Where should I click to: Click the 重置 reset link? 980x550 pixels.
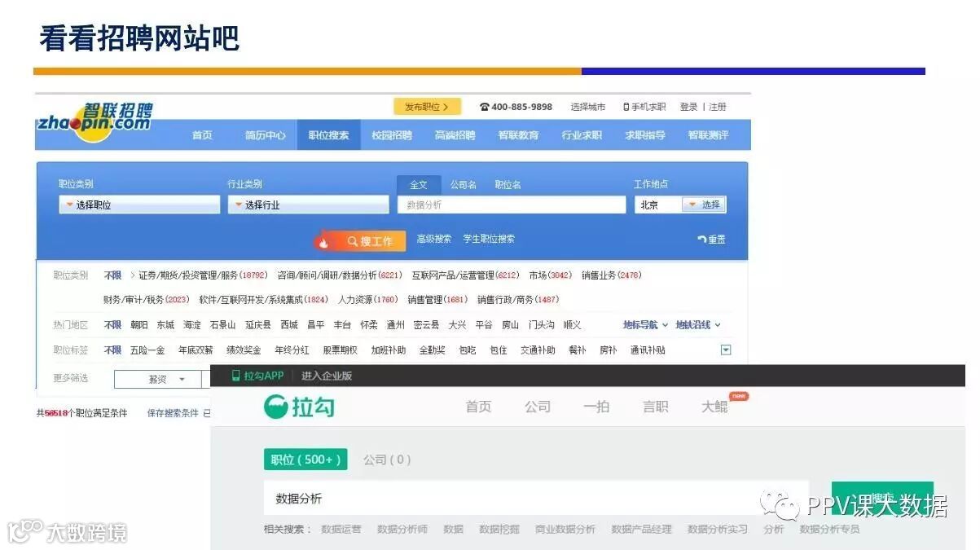coord(711,240)
